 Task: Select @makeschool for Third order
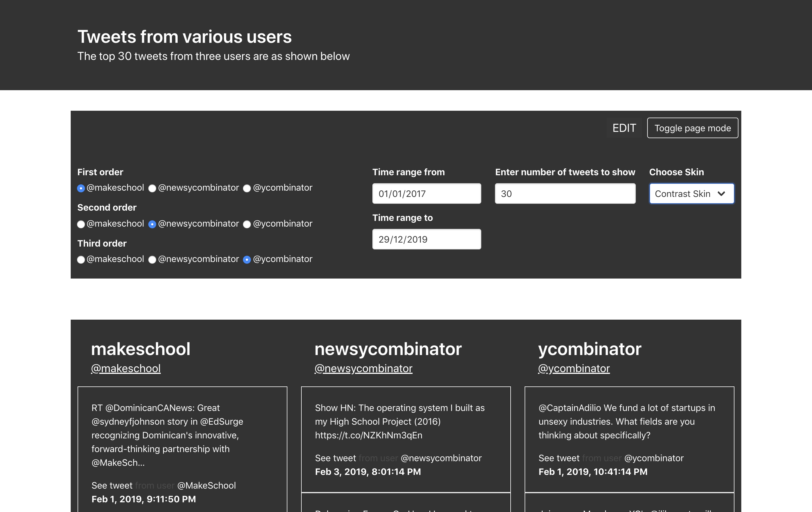tap(81, 259)
